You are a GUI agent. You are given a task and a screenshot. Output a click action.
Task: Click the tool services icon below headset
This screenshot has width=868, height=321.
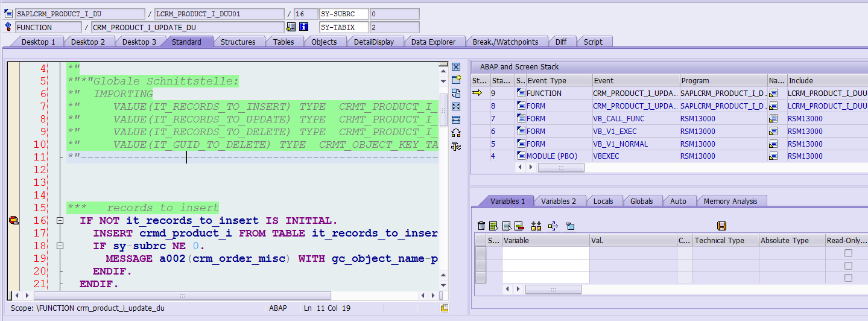(456, 146)
